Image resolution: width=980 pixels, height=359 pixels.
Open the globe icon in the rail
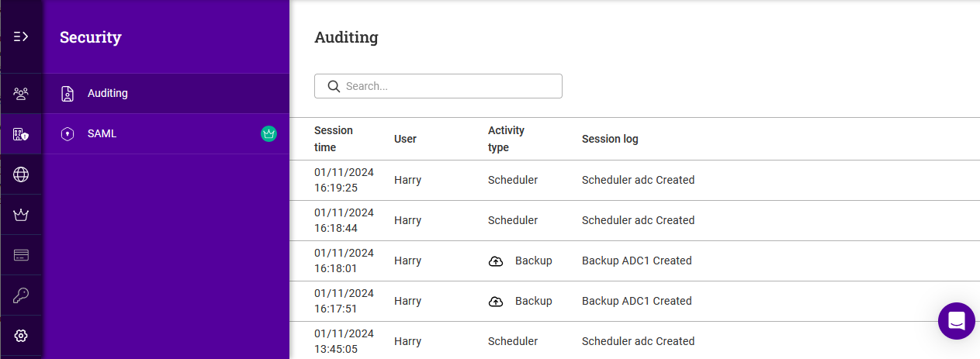21,174
